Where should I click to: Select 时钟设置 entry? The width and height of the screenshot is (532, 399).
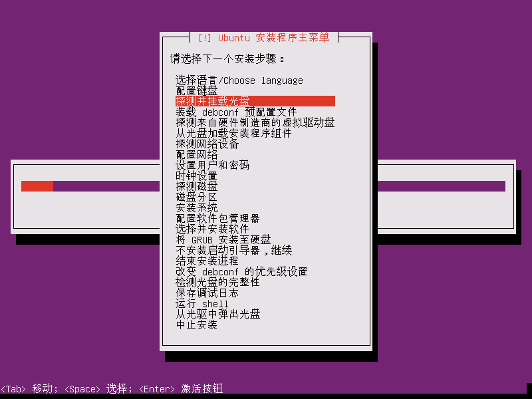coord(196,176)
